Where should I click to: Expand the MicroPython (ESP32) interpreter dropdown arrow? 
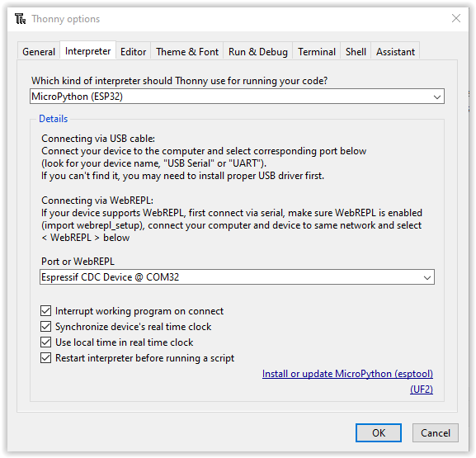click(437, 97)
